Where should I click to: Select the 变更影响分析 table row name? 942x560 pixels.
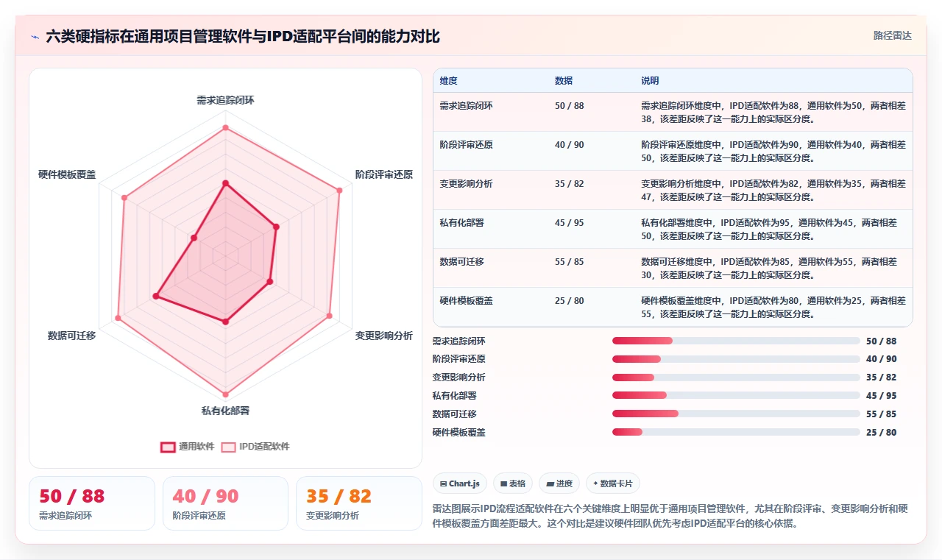[x=466, y=184]
